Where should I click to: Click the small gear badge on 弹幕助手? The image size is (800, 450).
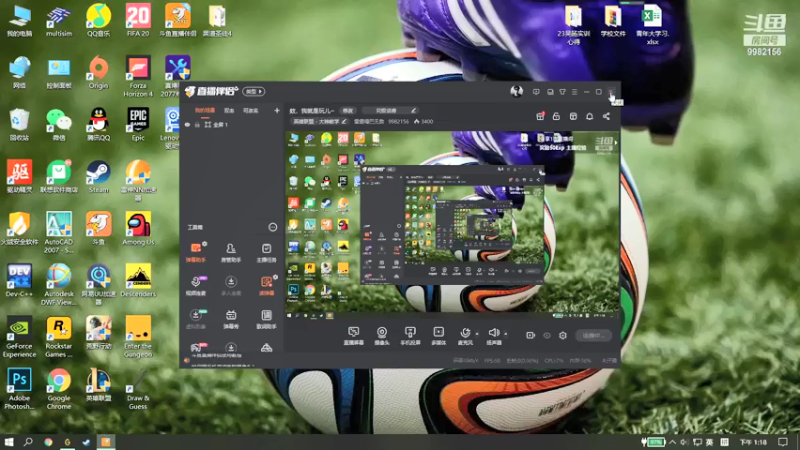(x=205, y=244)
